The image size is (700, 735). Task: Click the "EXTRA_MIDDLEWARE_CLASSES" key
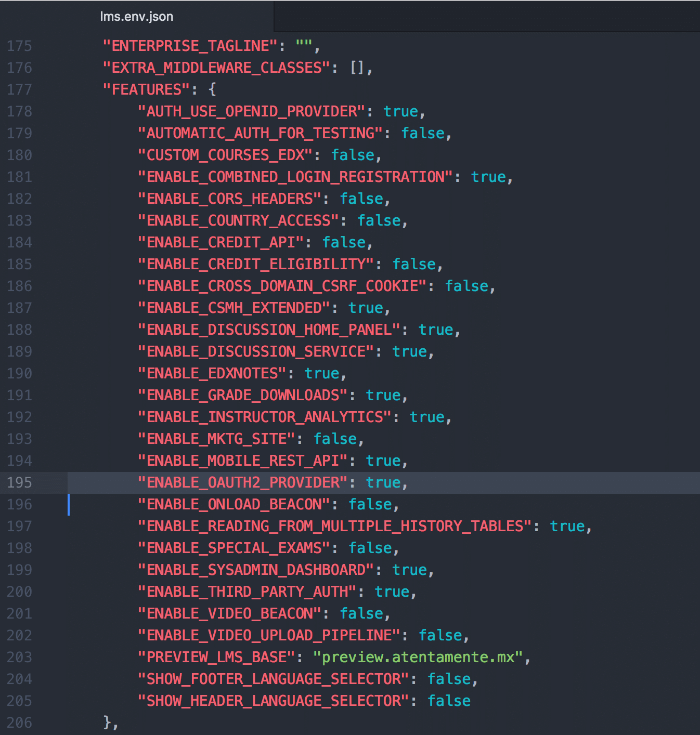click(x=217, y=68)
